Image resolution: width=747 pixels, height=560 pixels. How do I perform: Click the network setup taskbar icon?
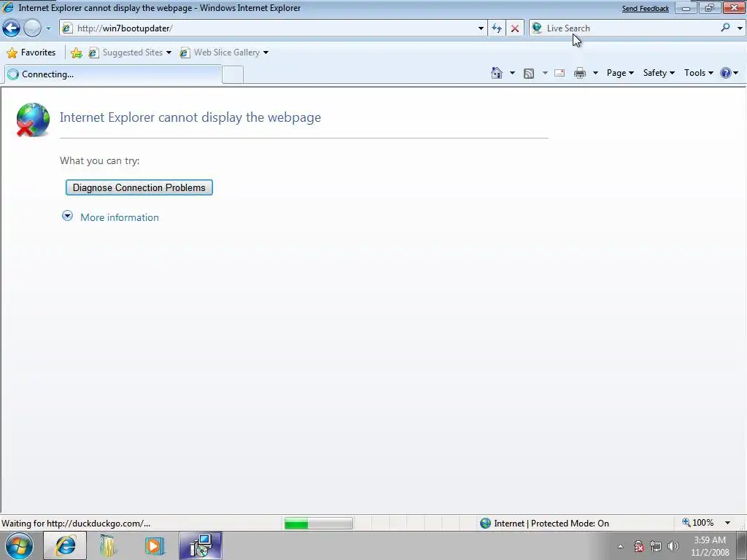pyautogui.click(x=201, y=545)
